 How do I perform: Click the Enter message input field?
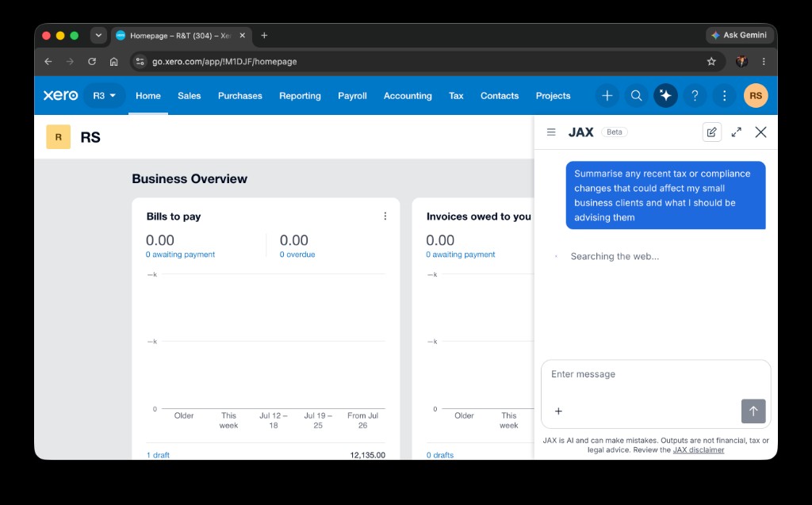point(656,374)
